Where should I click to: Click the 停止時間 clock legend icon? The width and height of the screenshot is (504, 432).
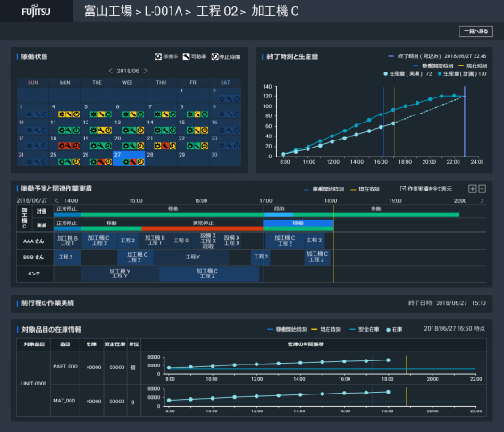214,56
